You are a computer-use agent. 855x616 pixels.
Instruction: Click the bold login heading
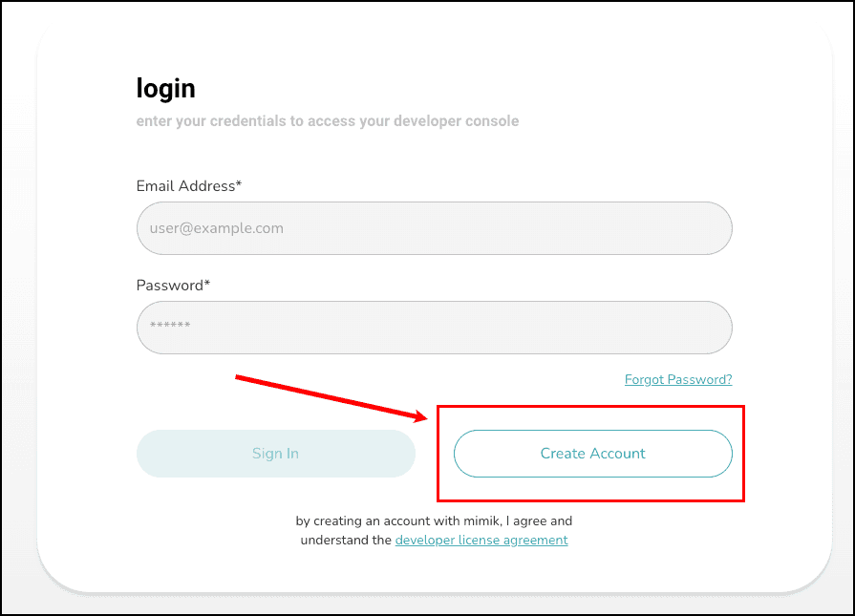tap(166, 89)
